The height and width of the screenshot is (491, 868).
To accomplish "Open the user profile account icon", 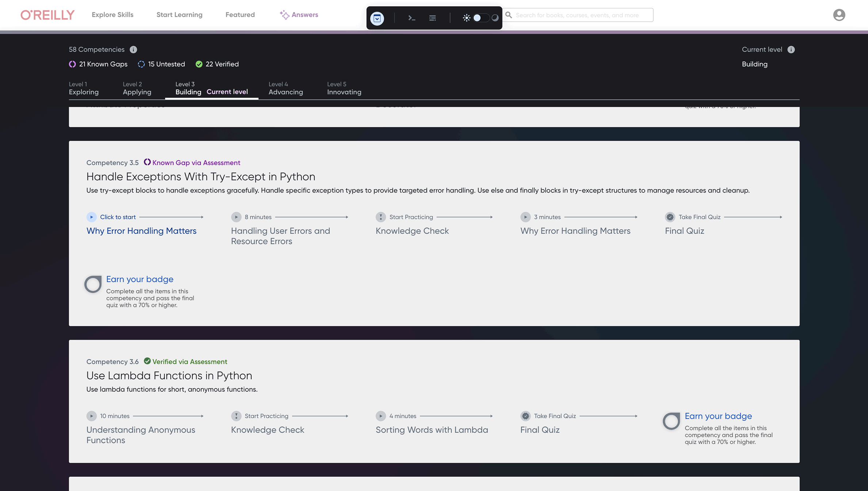I will 839,15.
